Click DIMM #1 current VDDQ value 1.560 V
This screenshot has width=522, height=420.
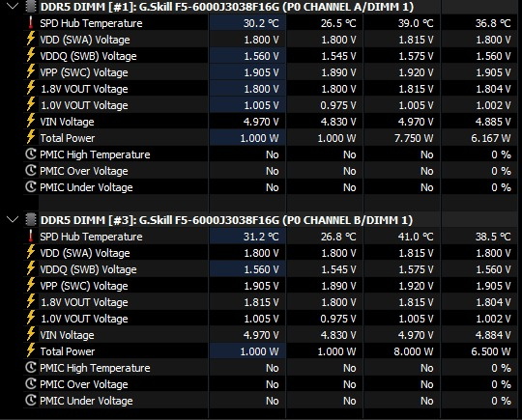261,56
